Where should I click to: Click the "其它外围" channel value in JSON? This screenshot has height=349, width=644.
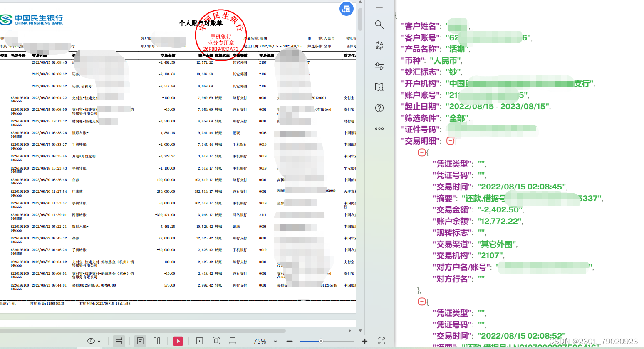tap(496, 244)
